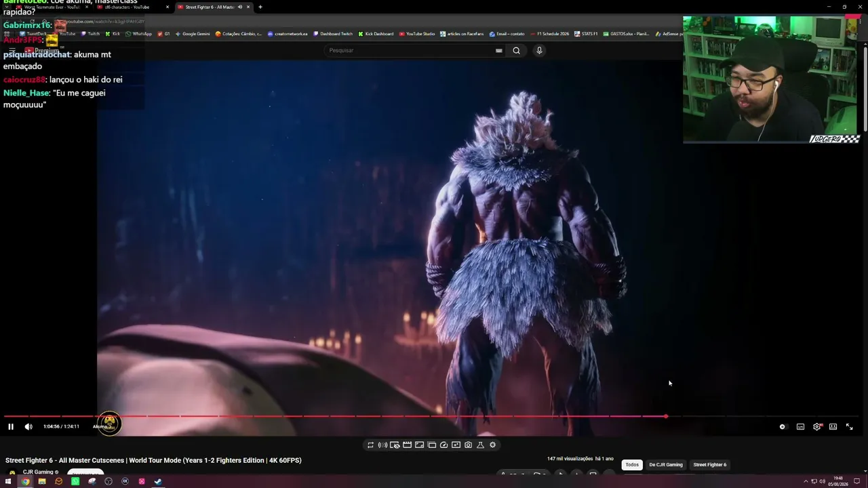Take a screenshot with the camera icon
The height and width of the screenshot is (488, 868).
coord(468,445)
